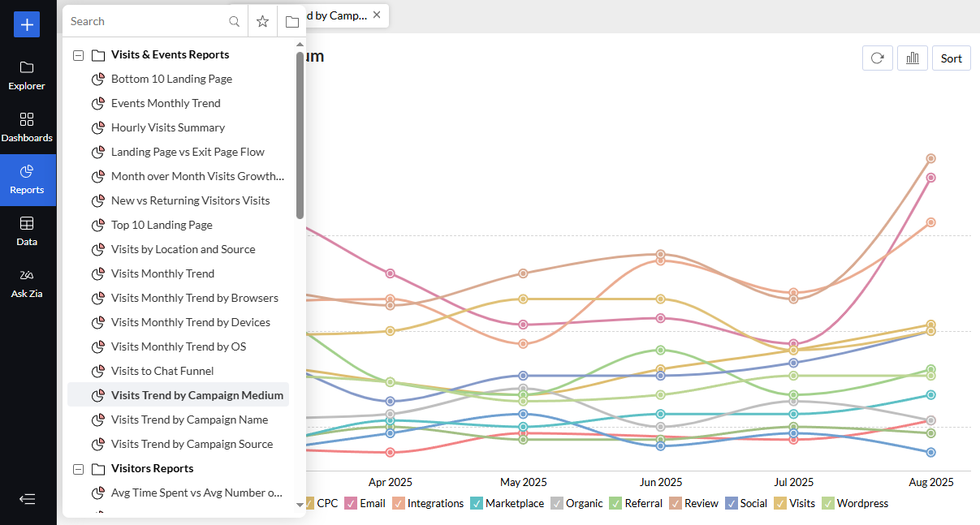The width and height of the screenshot is (980, 525).
Task: Open Ask Zia assistant
Action: (x=27, y=283)
